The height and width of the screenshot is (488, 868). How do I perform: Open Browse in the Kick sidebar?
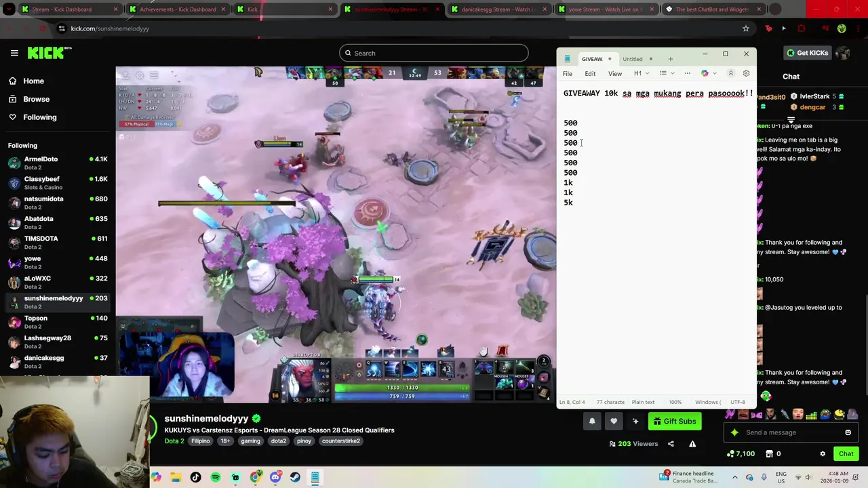(x=36, y=99)
